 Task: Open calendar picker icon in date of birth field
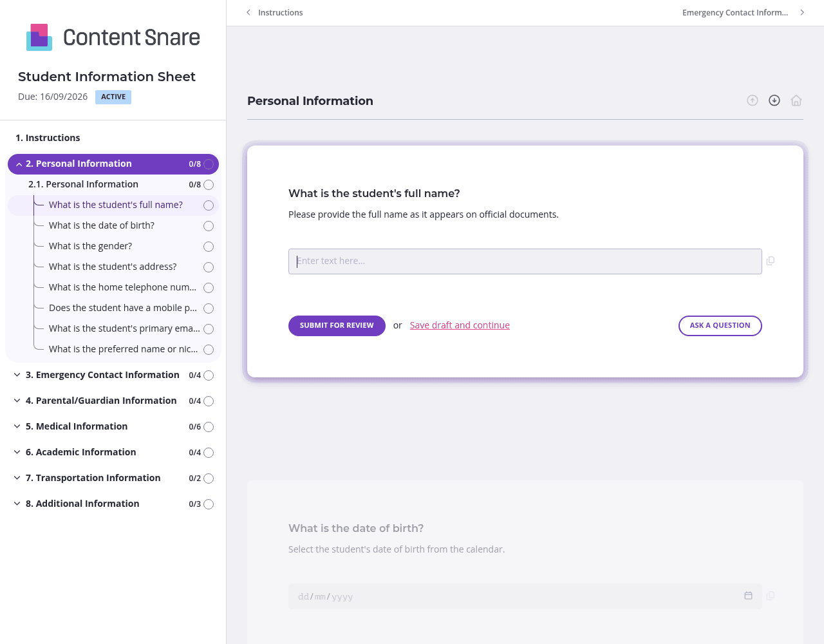click(748, 596)
